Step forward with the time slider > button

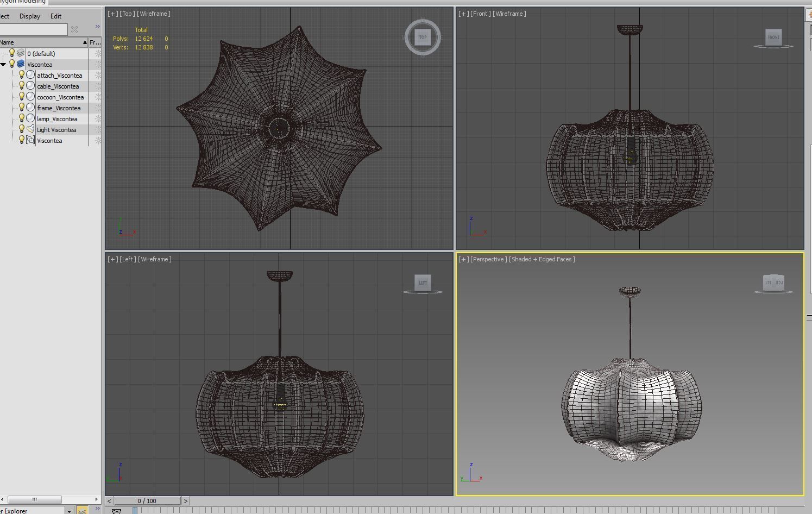coord(186,501)
